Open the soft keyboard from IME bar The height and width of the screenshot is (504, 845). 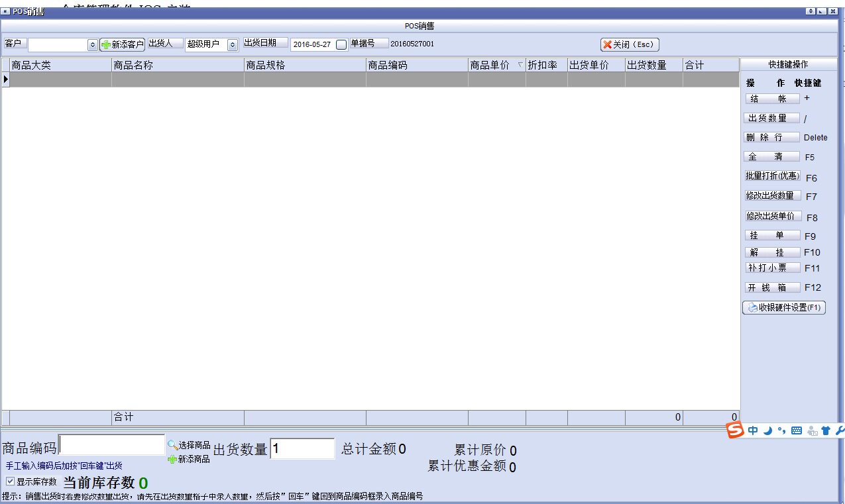point(797,430)
